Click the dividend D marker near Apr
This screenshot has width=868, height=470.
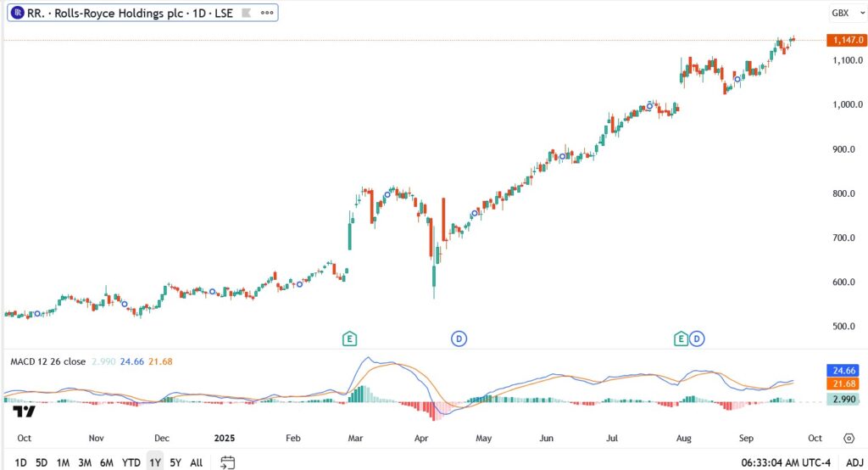tap(459, 339)
